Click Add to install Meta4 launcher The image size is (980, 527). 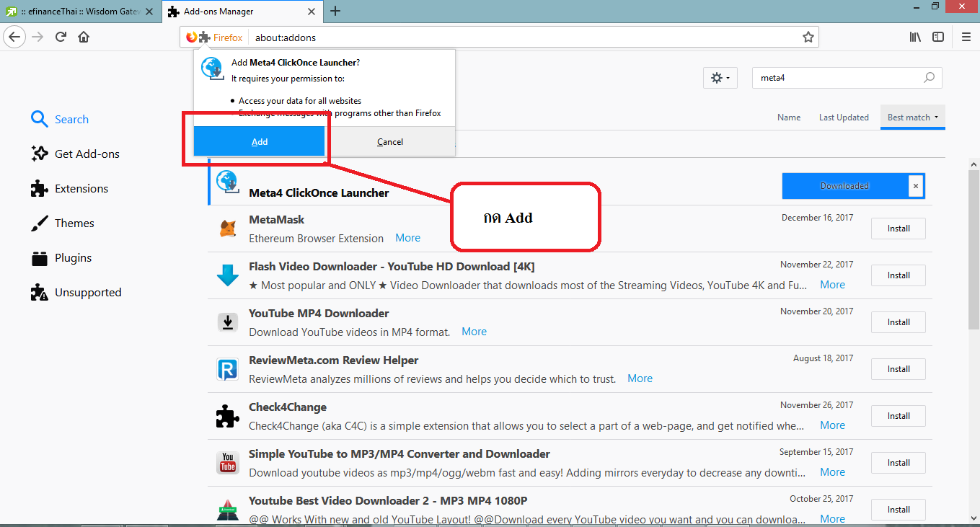[260, 142]
